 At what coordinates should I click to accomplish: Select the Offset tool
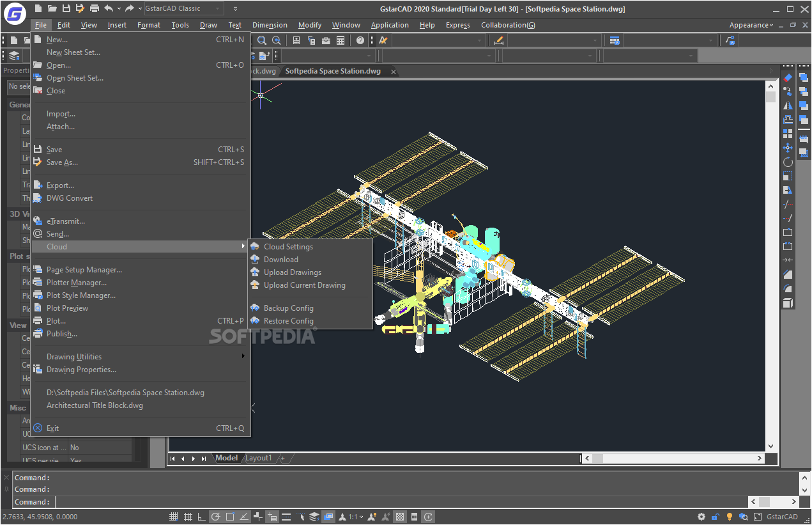pyautogui.click(x=788, y=120)
